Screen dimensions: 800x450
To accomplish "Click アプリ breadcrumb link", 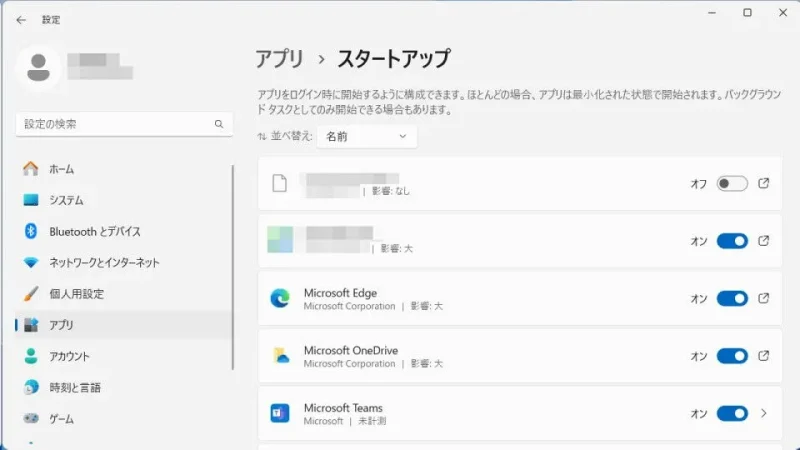I will point(279,58).
